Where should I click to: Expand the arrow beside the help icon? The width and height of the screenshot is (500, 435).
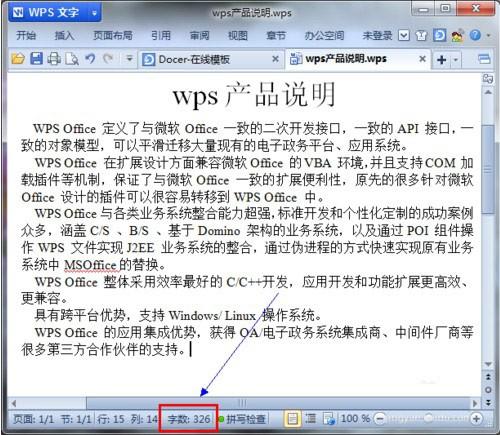489,35
